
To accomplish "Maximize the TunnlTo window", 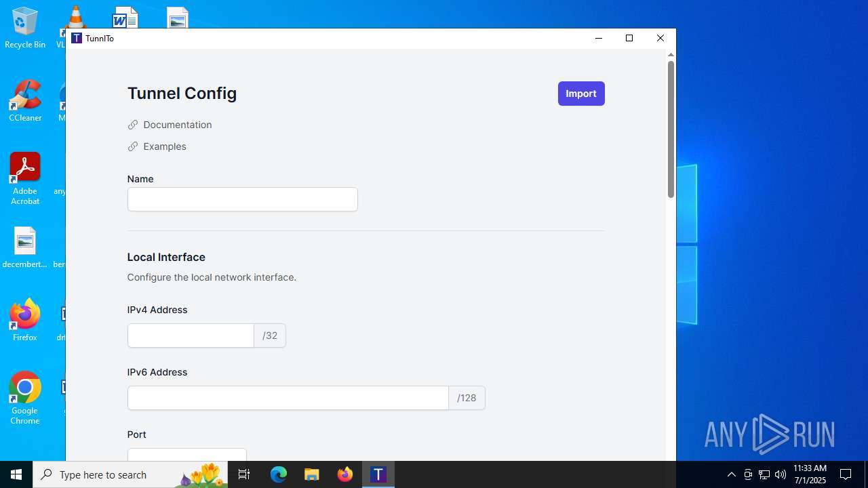I will pyautogui.click(x=629, y=38).
